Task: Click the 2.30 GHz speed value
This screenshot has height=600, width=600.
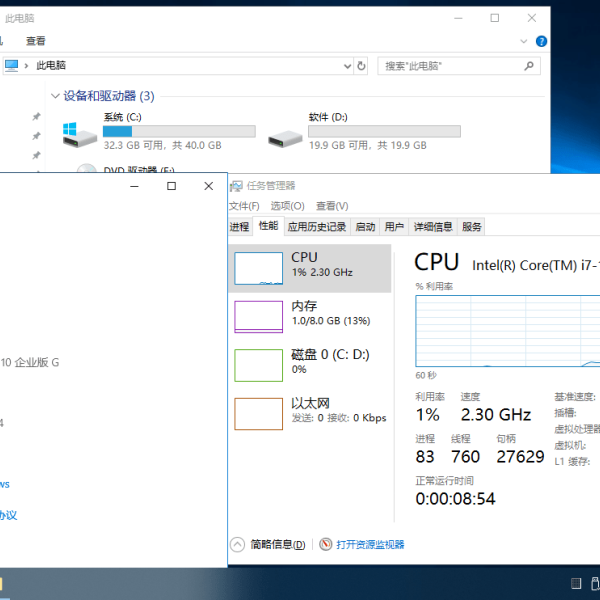Action: (496, 415)
